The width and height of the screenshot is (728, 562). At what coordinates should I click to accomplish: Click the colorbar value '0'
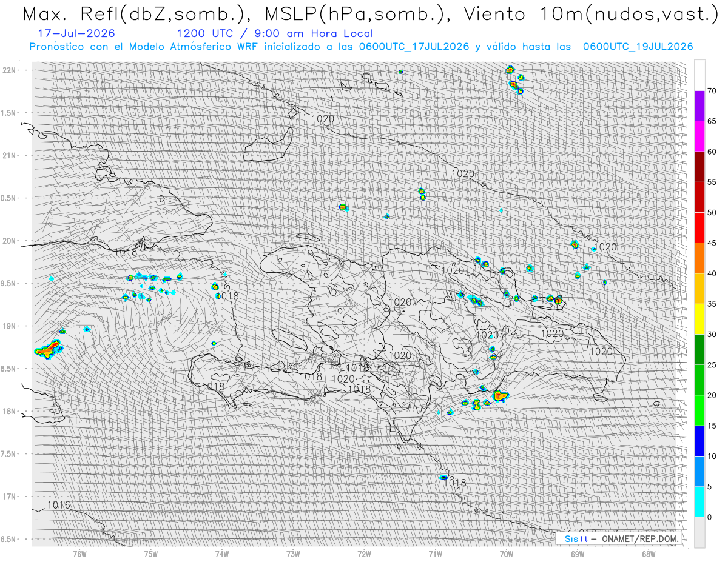[x=710, y=517]
